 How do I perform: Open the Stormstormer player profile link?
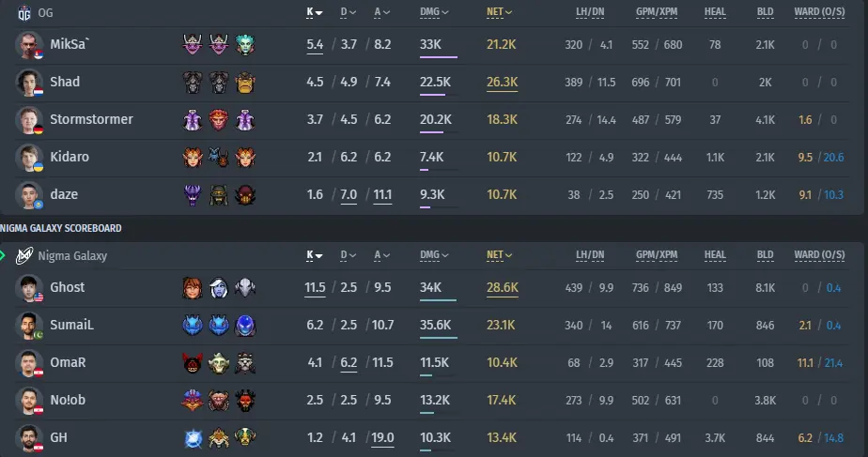click(x=91, y=119)
